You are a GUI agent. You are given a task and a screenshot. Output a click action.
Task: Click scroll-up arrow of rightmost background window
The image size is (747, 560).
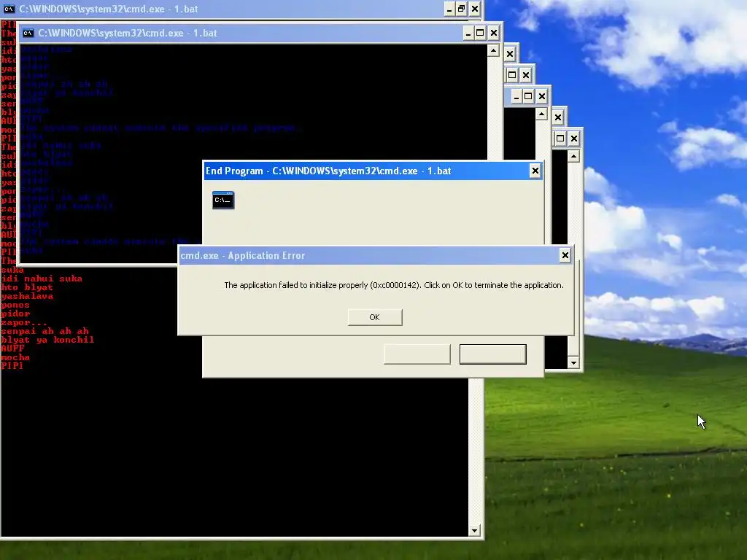coord(573,156)
